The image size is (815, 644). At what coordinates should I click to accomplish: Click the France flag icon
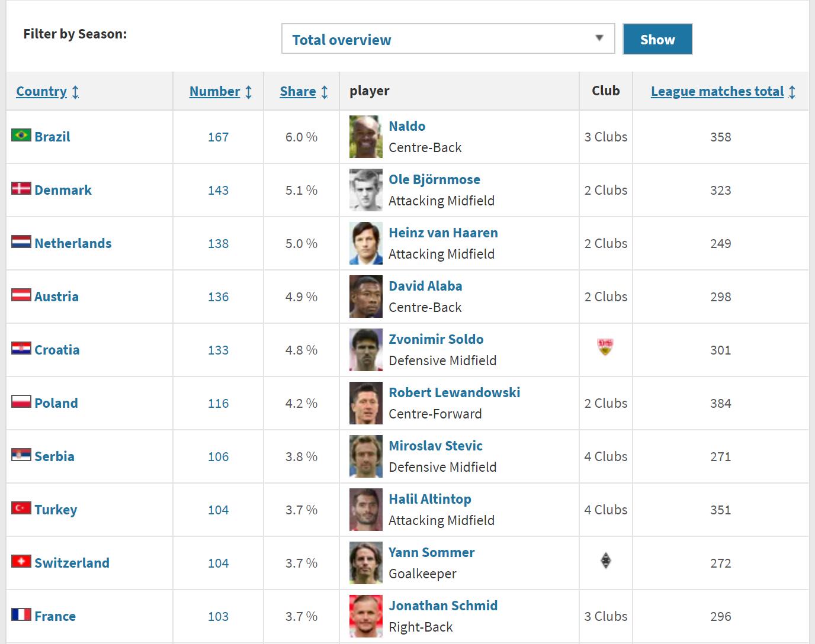21,614
